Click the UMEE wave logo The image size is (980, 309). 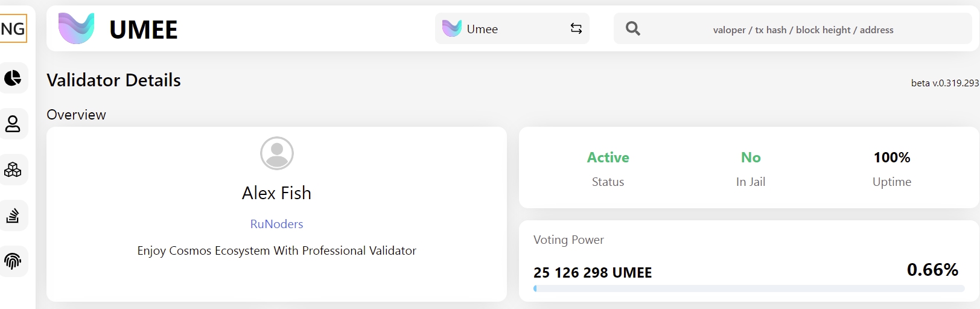(77, 28)
